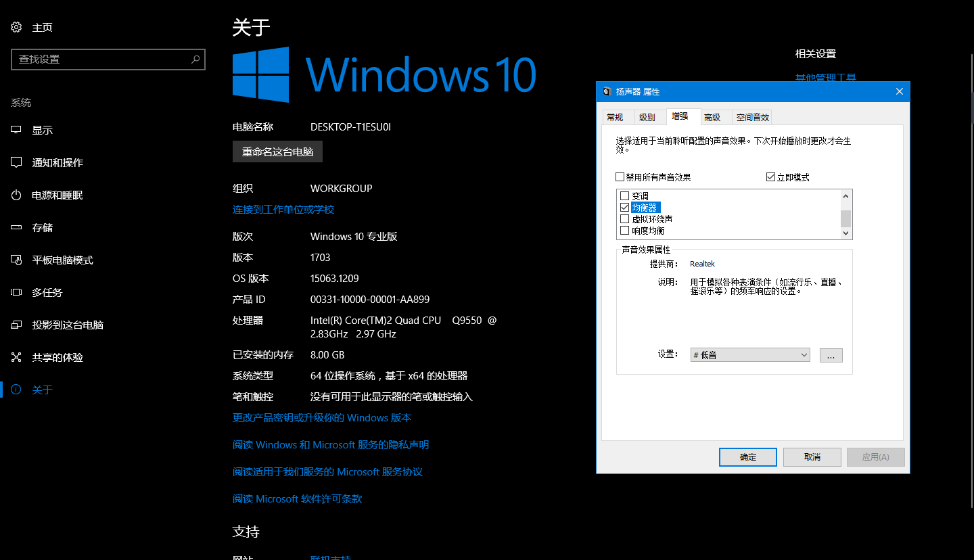Uncheck the 均衡器 effect checkbox
974x560 pixels.
624,208
